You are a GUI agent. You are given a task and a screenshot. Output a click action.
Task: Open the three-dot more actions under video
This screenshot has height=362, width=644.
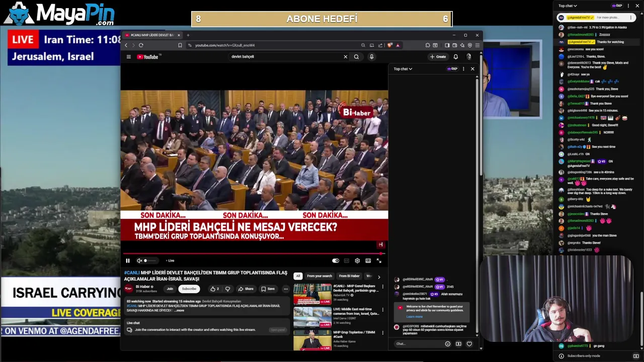click(286, 289)
